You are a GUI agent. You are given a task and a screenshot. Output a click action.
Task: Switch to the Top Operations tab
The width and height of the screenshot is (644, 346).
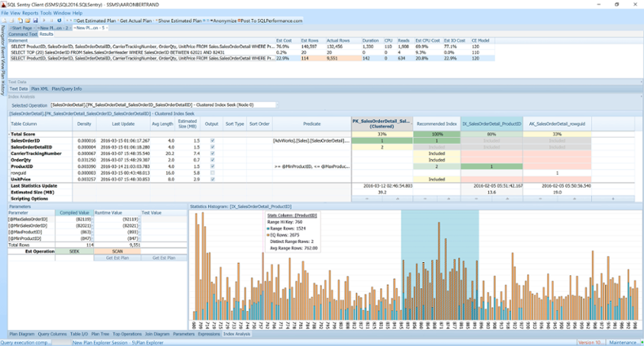coord(127,334)
